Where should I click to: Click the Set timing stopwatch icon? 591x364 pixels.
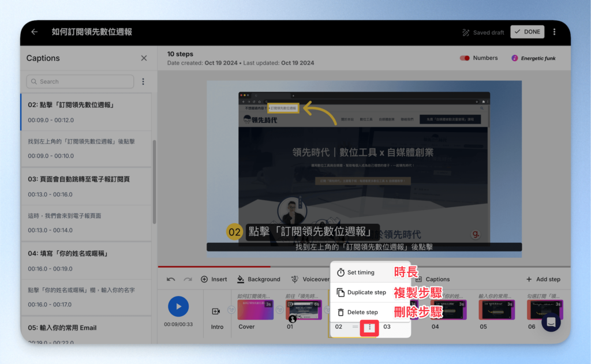[x=341, y=272]
